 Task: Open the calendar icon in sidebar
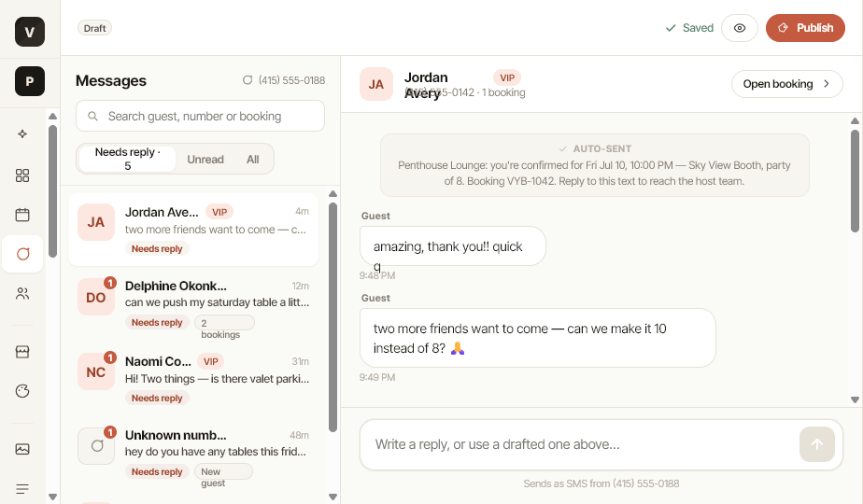[x=22, y=215]
